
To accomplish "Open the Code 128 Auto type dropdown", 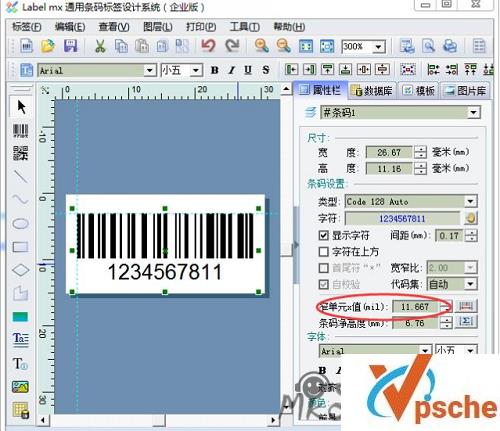I will coord(470,201).
